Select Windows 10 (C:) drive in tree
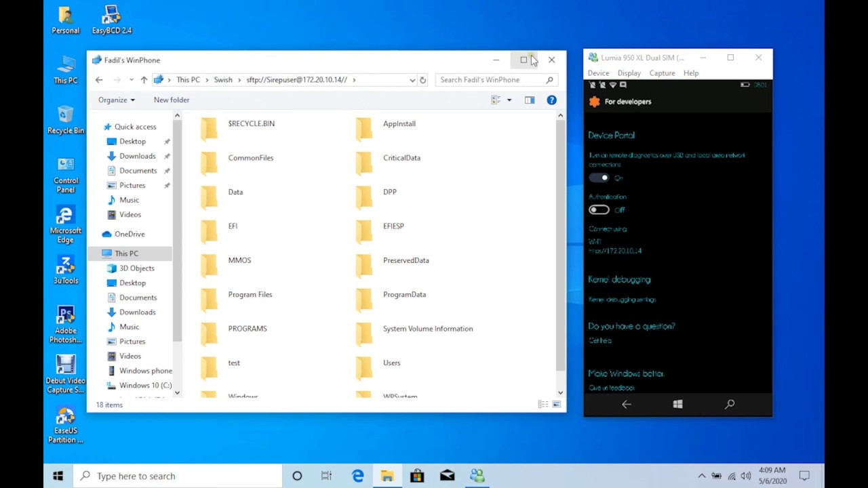Viewport: 868px width, 488px height. pyautogui.click(x=139, y=385)
